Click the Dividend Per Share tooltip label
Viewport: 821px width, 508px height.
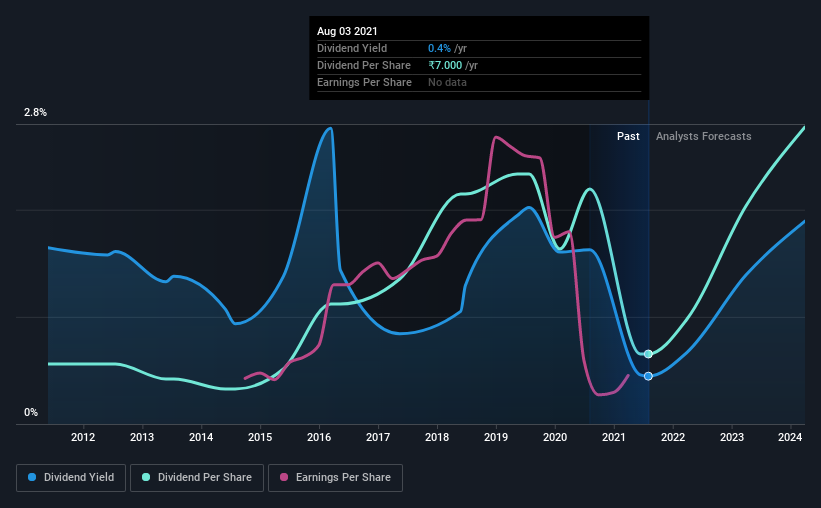[x=364, y=65]
